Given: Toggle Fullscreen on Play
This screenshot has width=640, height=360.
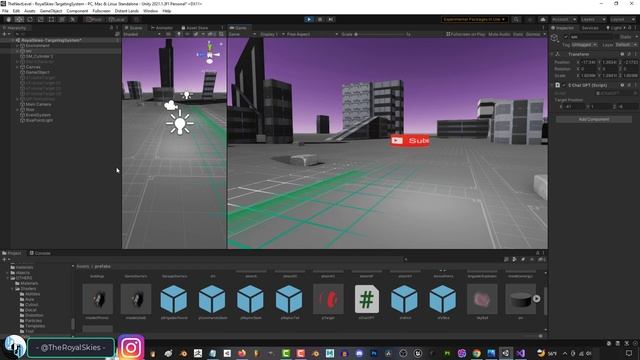Looking at the screenshot, I should (x=465, y=34).
